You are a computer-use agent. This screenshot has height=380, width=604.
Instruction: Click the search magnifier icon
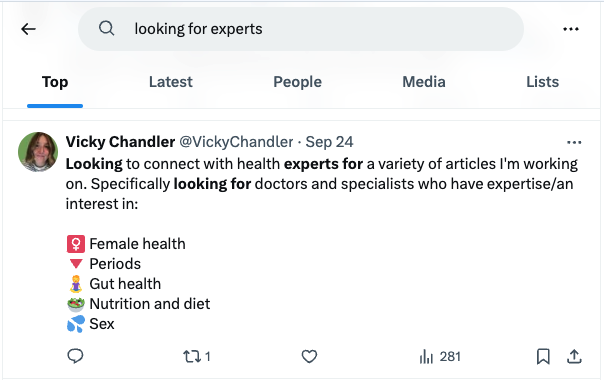pos(106,29)
